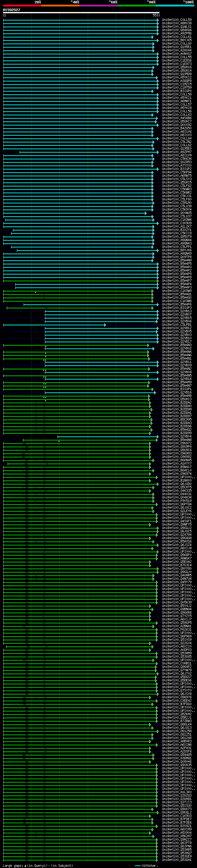Viewport: 197px width, 868px height.
Task: Click the orange ~40% color legend segment
Action: coord(60,6)
